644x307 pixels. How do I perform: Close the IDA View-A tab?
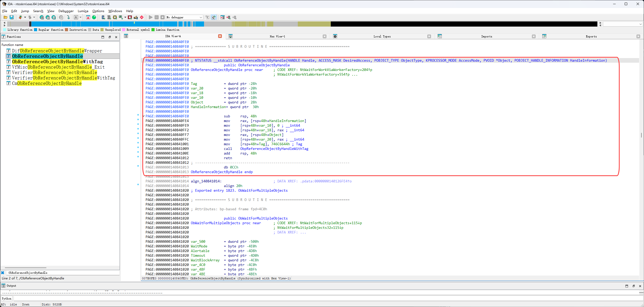[220, 36]
